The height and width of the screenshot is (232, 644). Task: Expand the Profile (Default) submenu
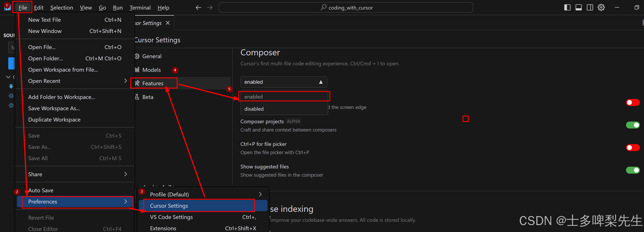(x=203, y=194)
